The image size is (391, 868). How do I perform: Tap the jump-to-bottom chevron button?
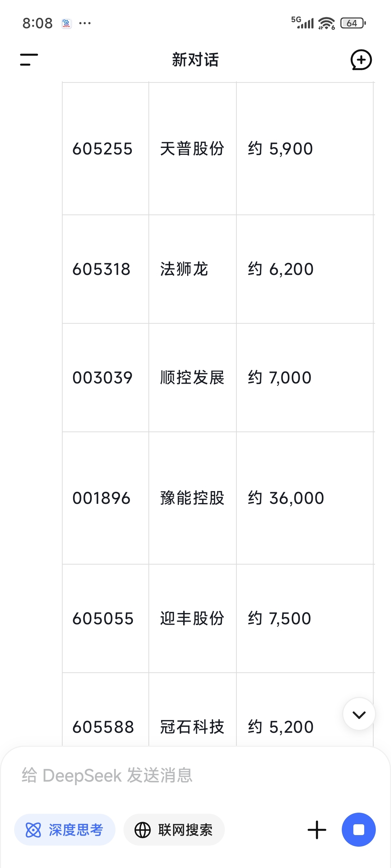pyautogui.click(x=359, y=714)
